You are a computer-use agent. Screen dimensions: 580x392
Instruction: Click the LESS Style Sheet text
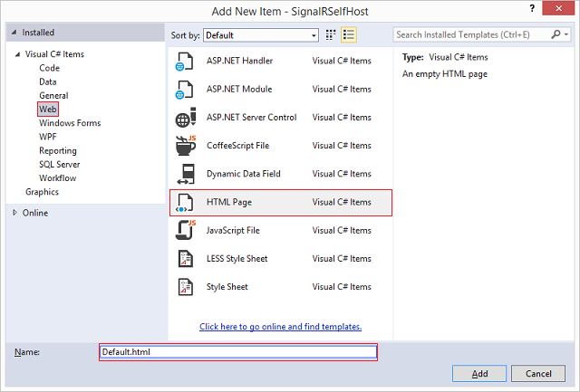(x=237, y=259)
